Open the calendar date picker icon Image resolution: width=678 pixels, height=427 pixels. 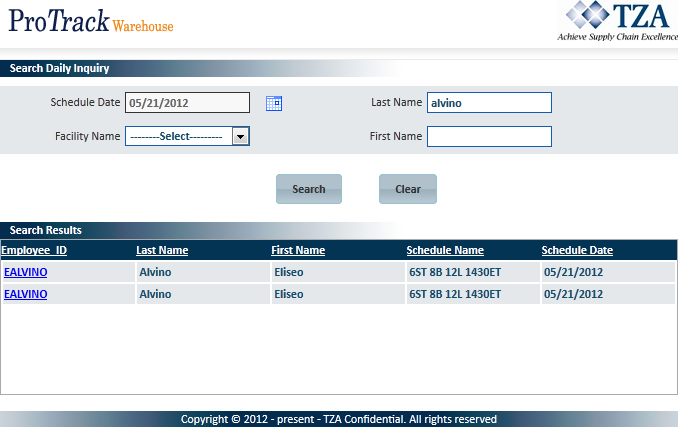pos(274,103)
